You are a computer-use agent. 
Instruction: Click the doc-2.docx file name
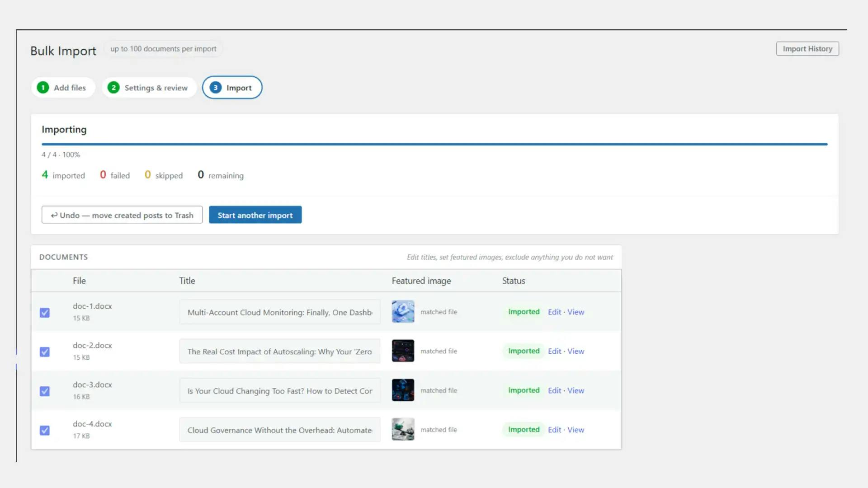92,345
